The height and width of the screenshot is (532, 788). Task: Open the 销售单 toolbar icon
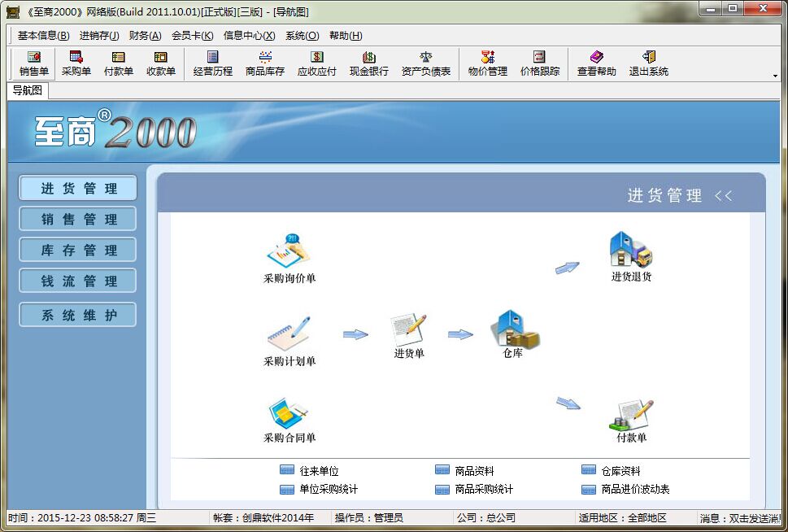pos(34,63)
